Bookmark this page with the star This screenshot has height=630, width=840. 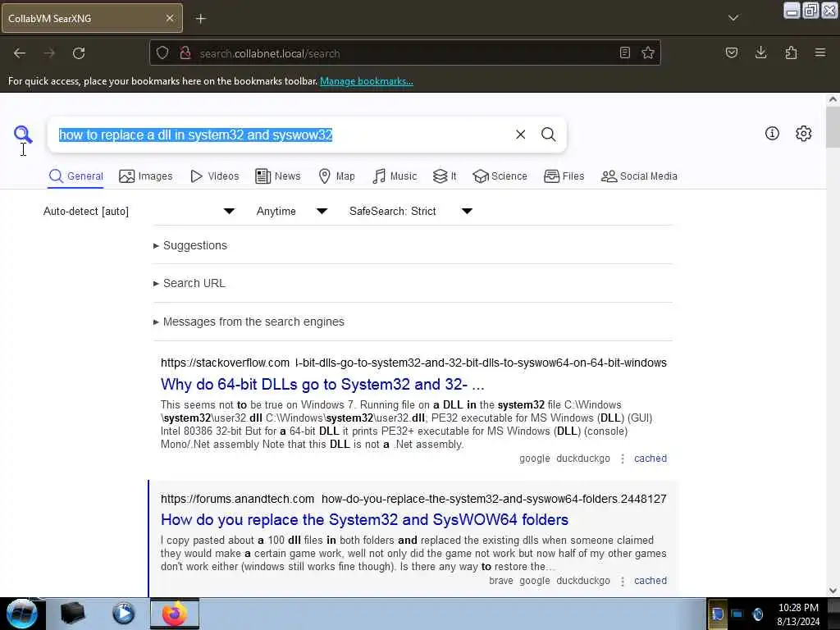pos(648,53)
